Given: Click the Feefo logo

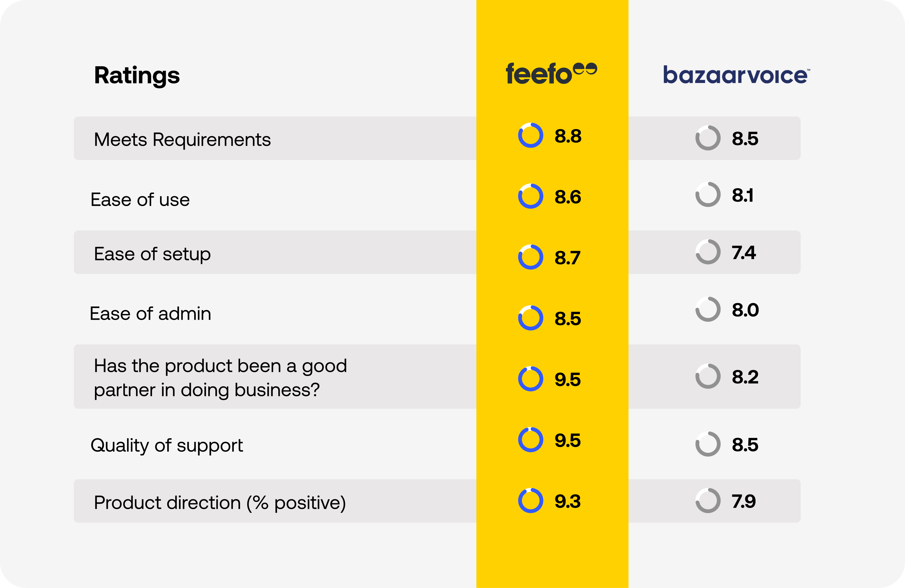Looking at the screenshot, I should click(551, 73).
